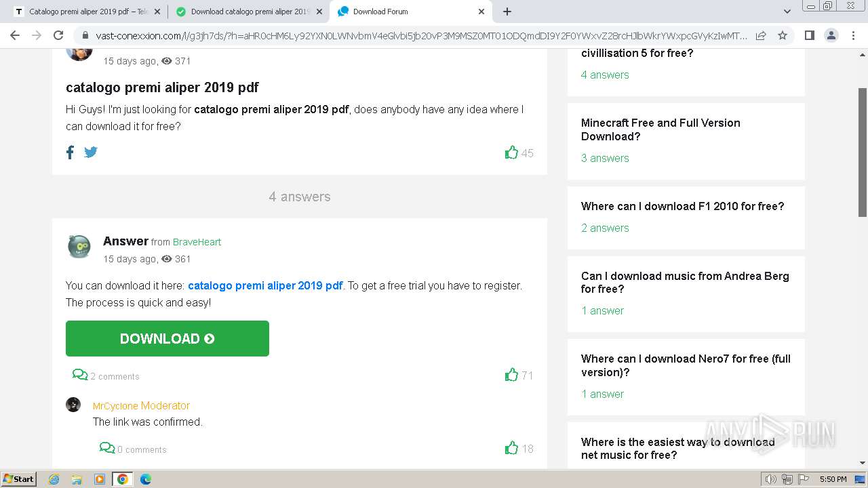Click the page vertical scrollbar thumb
868x488 pixels.
click(863, 152)
